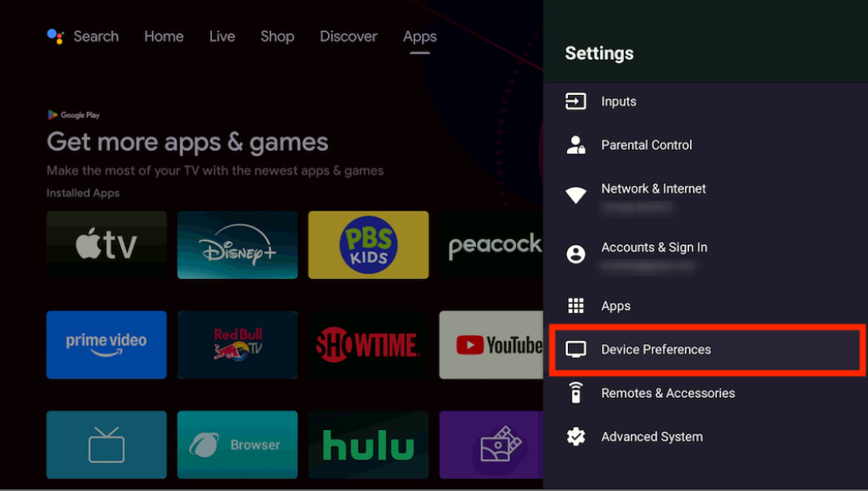
Task: Open the Apps settings entry
Action: 705,305
